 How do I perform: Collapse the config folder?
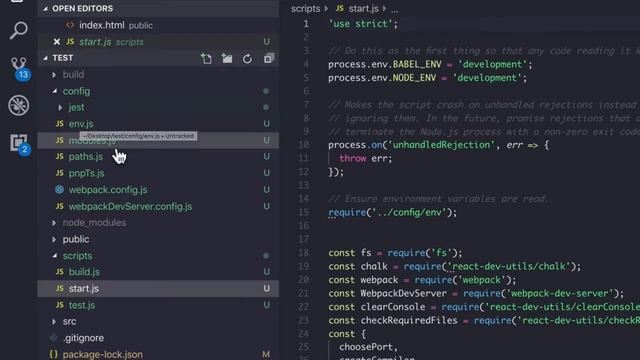54,91
